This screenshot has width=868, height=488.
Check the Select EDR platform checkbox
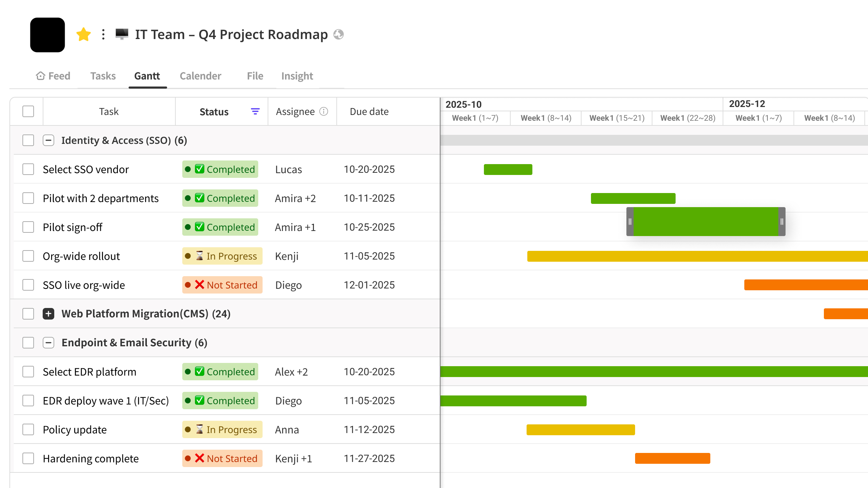coord(28,372)
